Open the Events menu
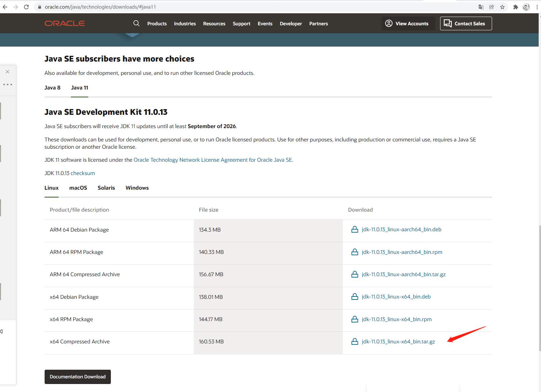Viewport: 541px width, 392px height. 265,24
